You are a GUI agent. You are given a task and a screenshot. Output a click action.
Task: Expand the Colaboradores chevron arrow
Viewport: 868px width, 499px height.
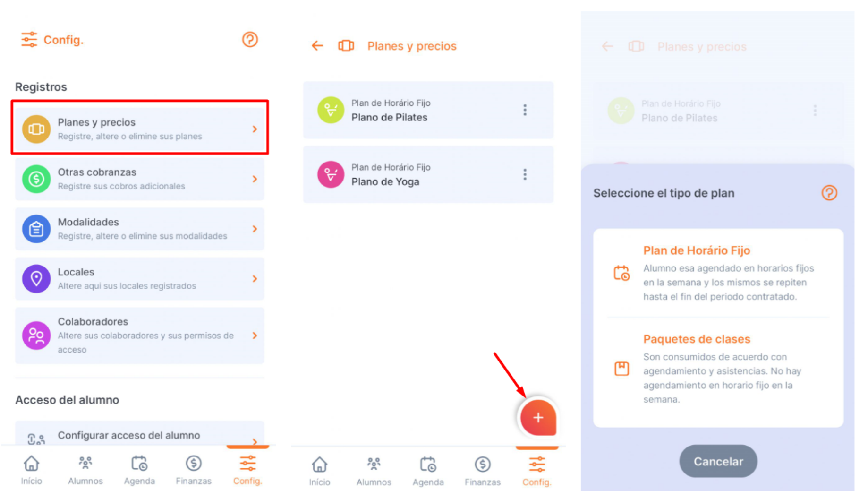point(255,336)
